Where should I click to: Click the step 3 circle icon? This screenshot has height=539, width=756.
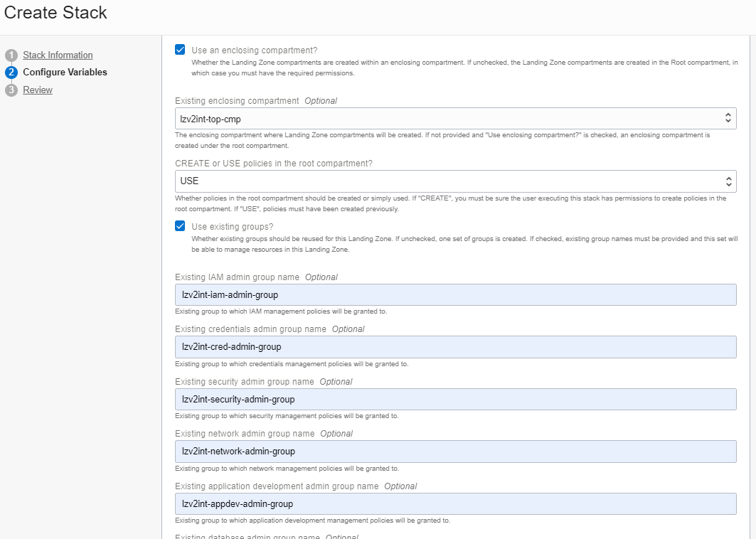[11, 90]
